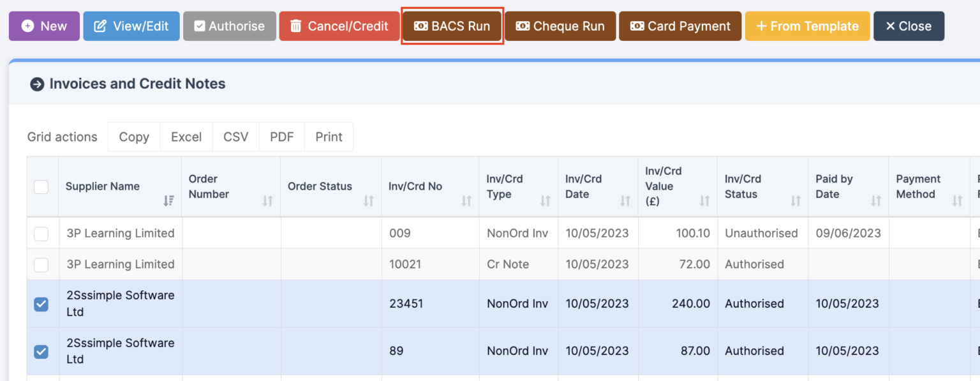Viewport: 980px width, 381px height.
Task: Sort grid by Supplier Name column
Action: [x=168, y=201]
